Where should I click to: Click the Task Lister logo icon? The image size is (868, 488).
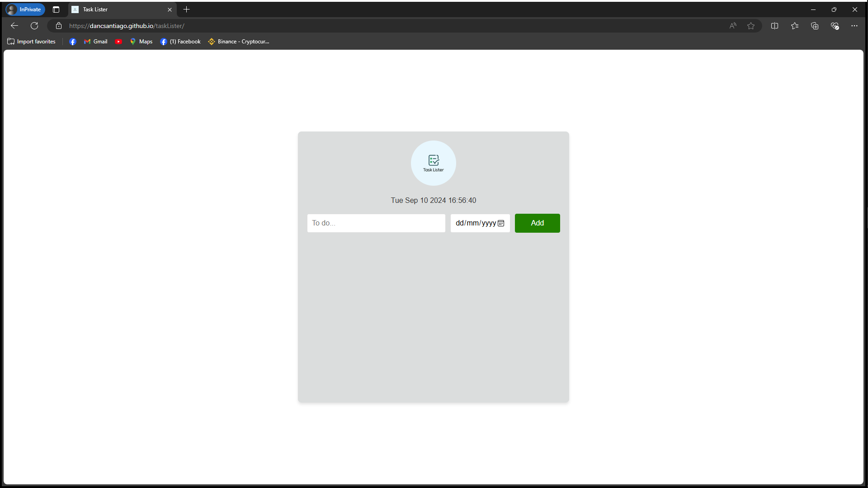433,163
